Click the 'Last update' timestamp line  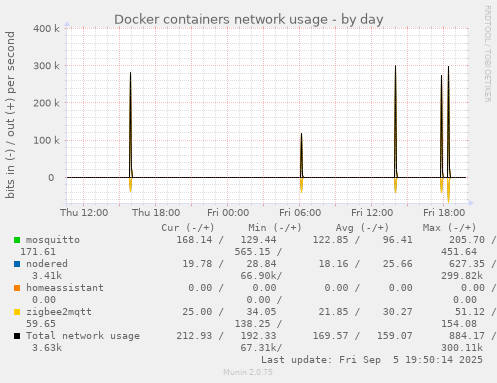point(372,360)
